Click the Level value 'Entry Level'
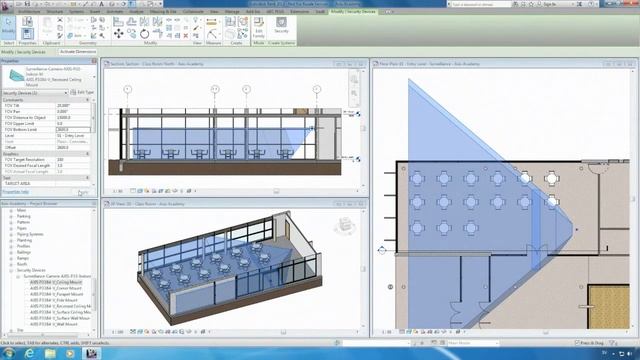Viewport: 640px width, 360px height. (73, 136)
